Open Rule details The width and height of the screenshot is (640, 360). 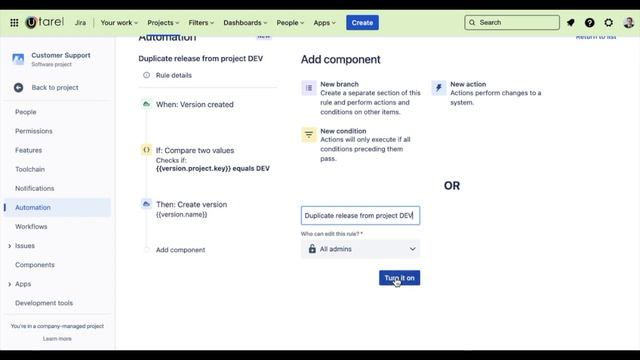(173, 75)
